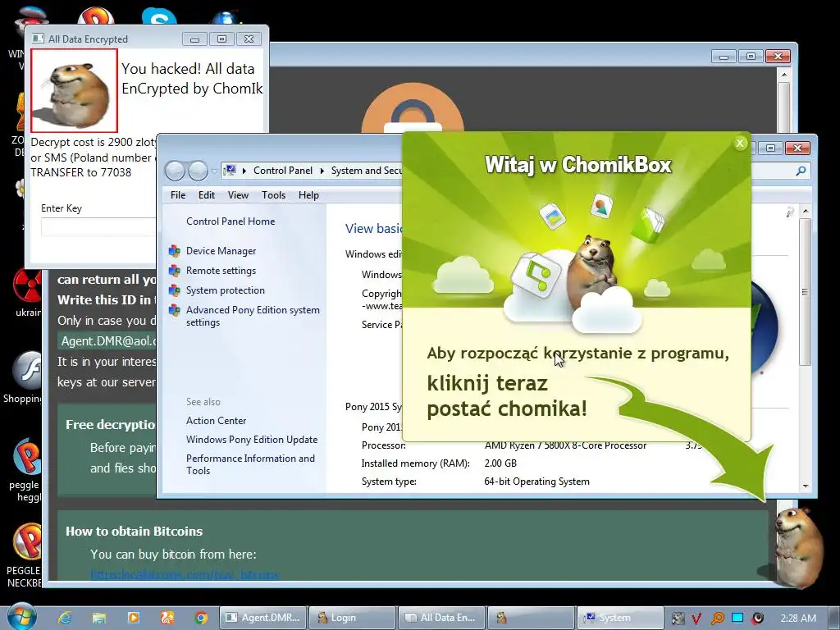Open the localbitcoins buy_bitcoins link

pyautogui.click(x=185, y=575)
